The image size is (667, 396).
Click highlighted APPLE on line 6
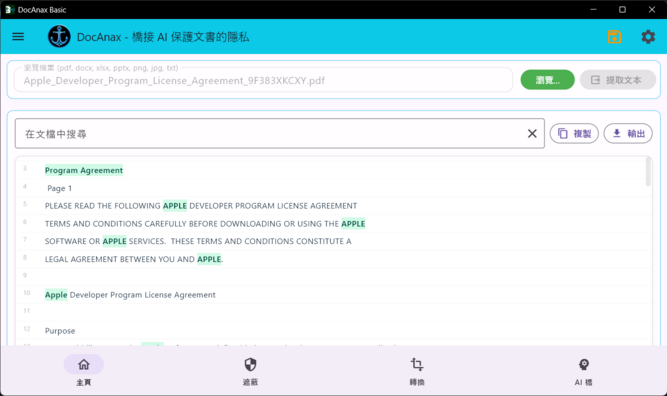(353, 224)
